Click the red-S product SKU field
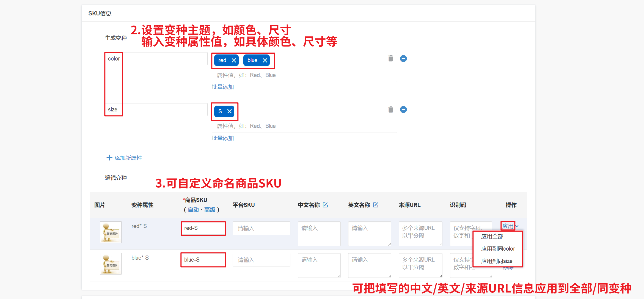This screenshot has height=299, width=644. [x=203, y=228]
